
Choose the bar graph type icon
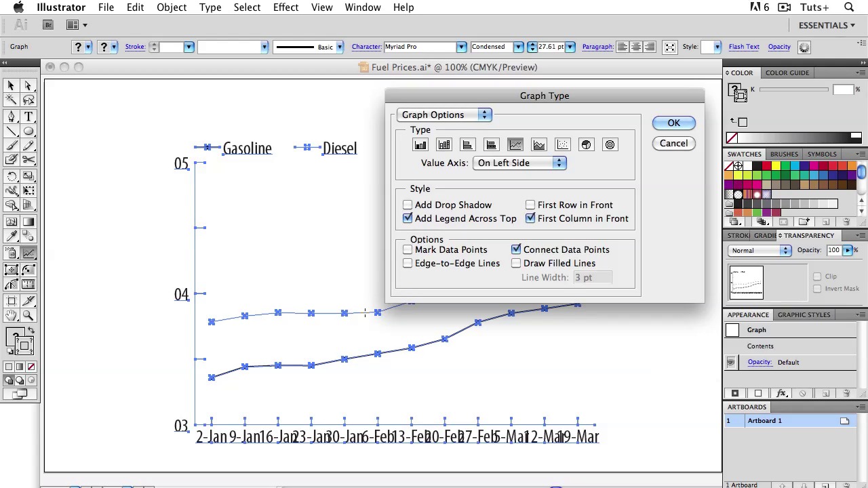[x=467, y=145]
